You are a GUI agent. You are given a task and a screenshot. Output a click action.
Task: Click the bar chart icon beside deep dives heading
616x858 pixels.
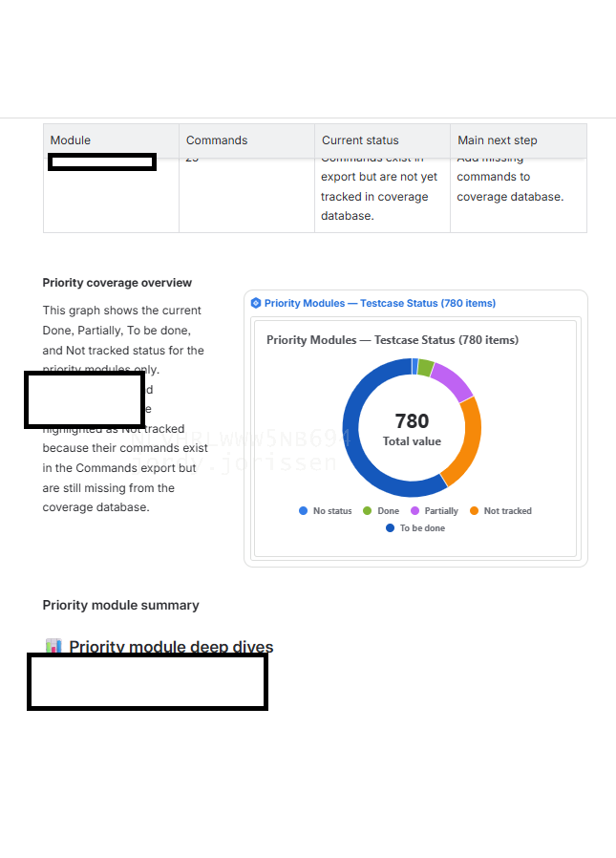53,645
